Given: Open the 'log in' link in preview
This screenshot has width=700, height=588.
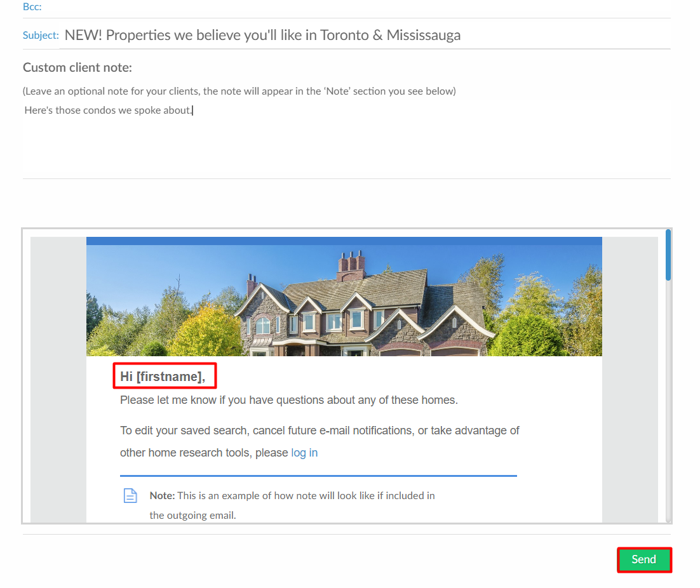Looking at the screenshot, I should click(304, 452).
